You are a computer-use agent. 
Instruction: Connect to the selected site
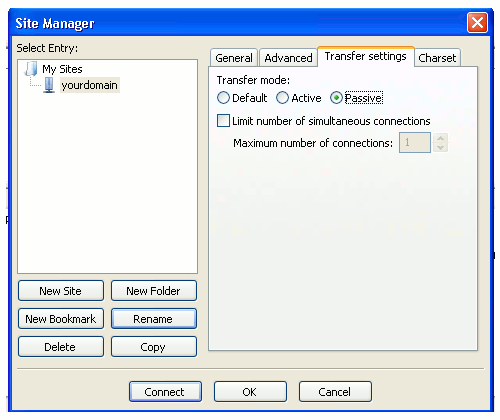tap(165, 392)
